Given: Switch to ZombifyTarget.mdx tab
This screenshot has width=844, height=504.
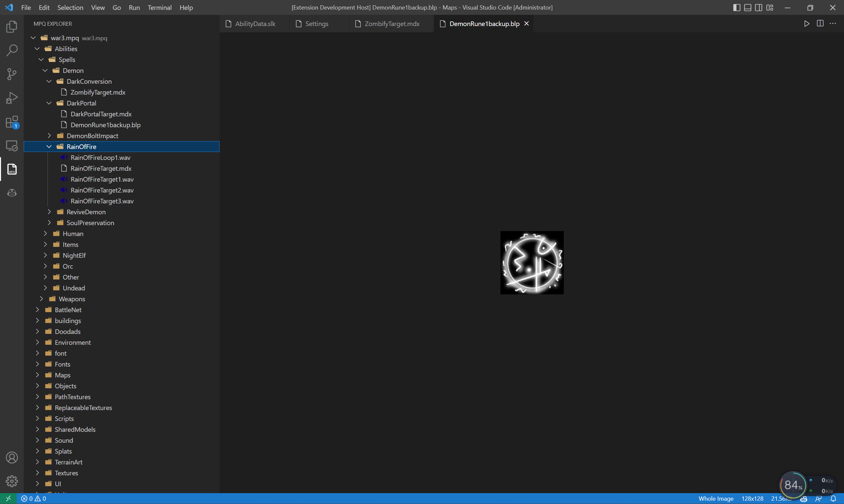Looking at the screenshot, I should tap(391, 24).
